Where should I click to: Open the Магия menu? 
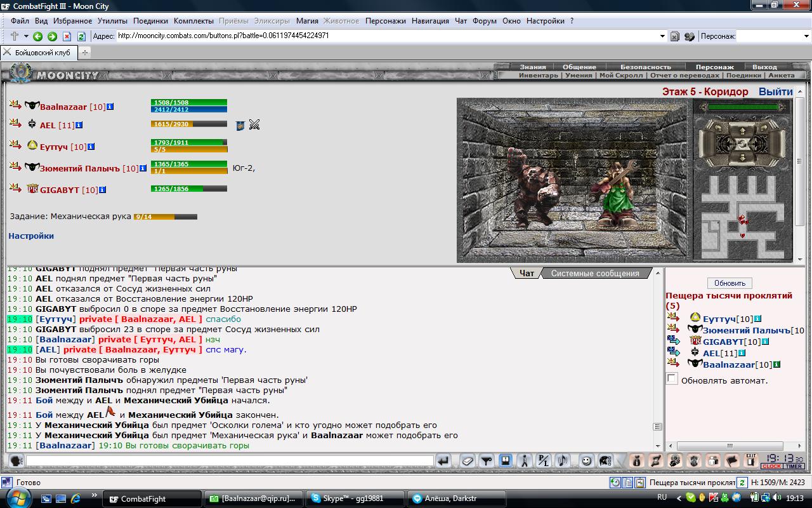point(307,21)
